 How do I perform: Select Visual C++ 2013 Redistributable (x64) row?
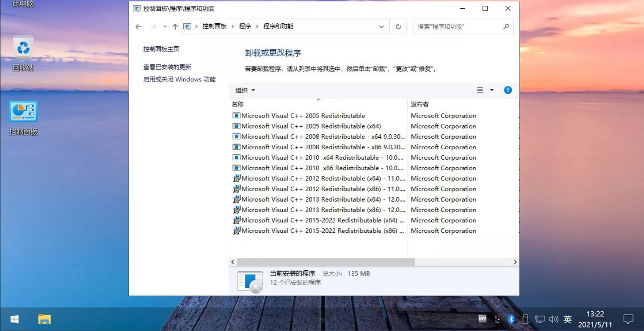pos(318,199)
